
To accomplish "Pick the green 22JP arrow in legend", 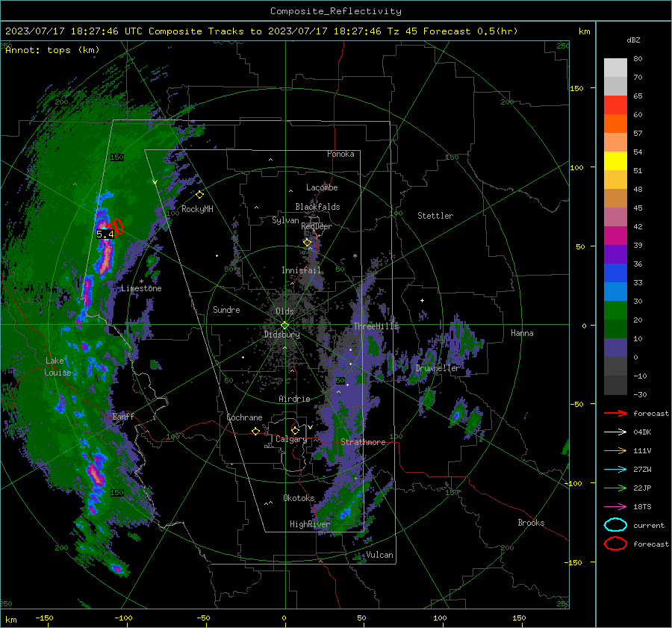I will point(615,488).
